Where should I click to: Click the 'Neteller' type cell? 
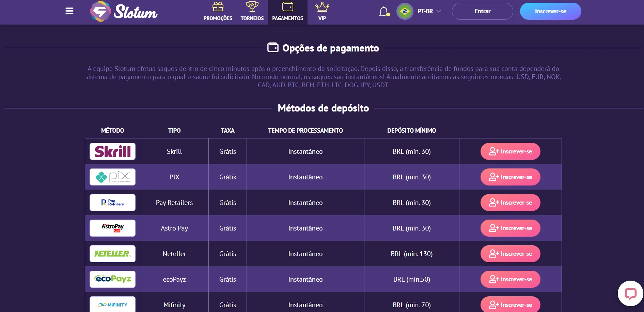pyautogui.click(x=174, y=254)
